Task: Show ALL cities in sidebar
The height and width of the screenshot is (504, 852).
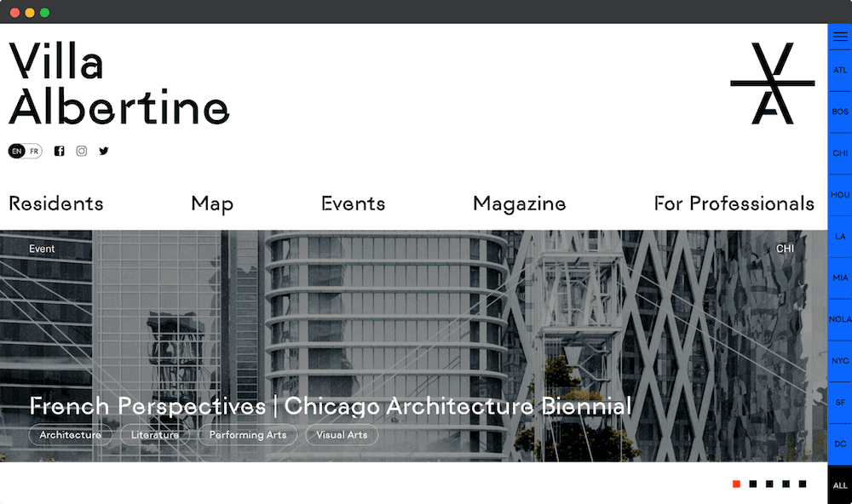Action: click(840, 485)
